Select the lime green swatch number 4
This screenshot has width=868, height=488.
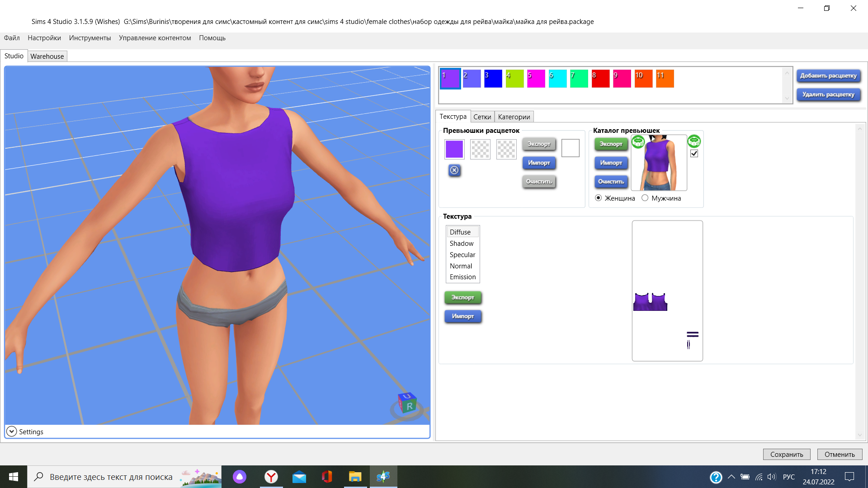click(514, 79)
